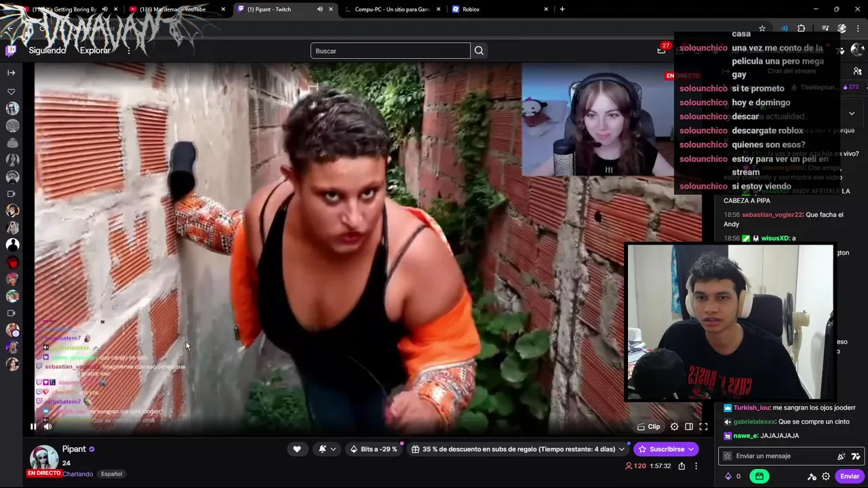Click the Enviar chat button
This screenshot has height=488, width=868.
[850, 476]
